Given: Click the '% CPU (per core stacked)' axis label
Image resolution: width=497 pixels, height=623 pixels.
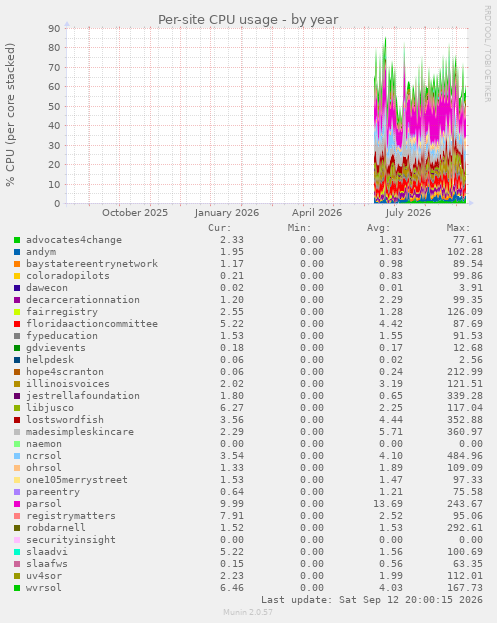Looking at the screenshot, I should (10, 115).
